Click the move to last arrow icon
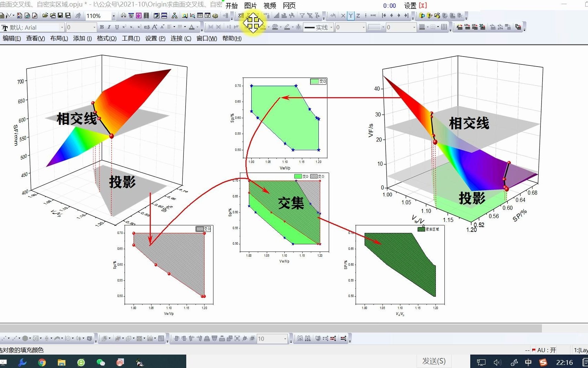 click(x=407, y=16)
